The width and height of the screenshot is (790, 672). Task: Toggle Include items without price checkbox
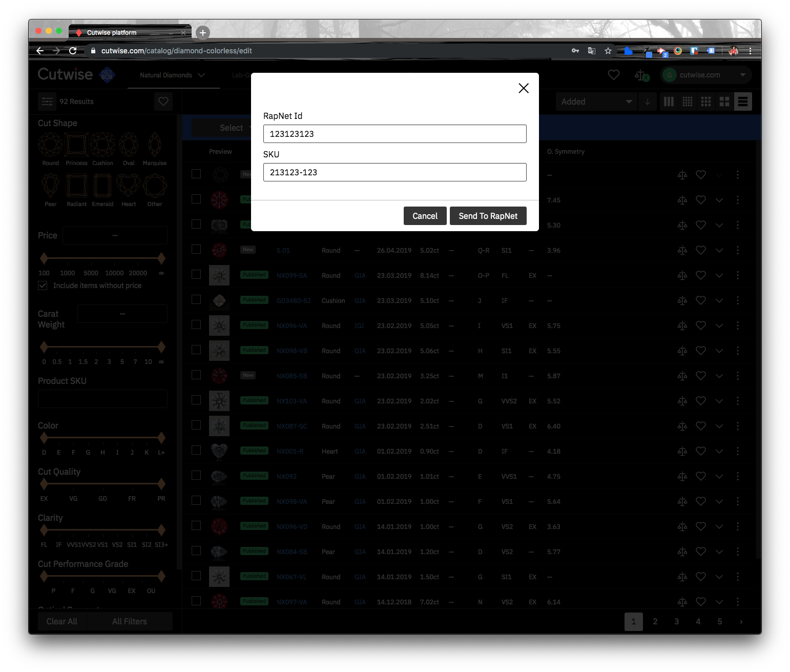click(43, 286)
